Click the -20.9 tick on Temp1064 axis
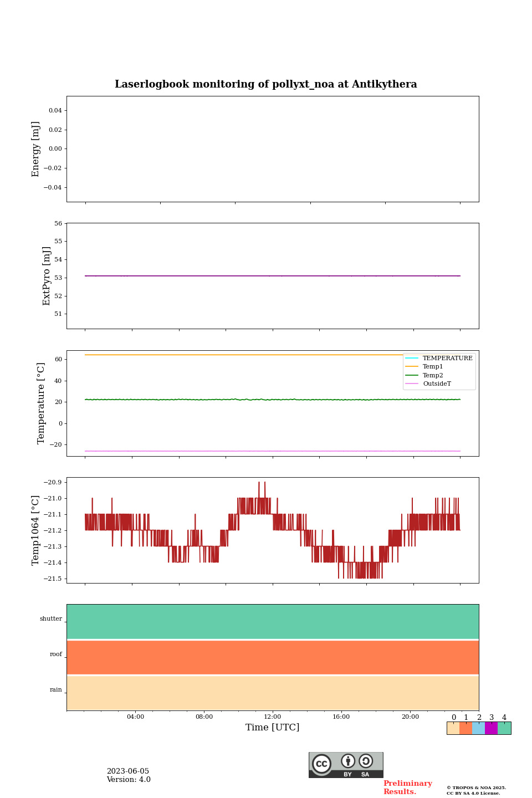Screen dimensions: 532x798 tap(53, 483)
